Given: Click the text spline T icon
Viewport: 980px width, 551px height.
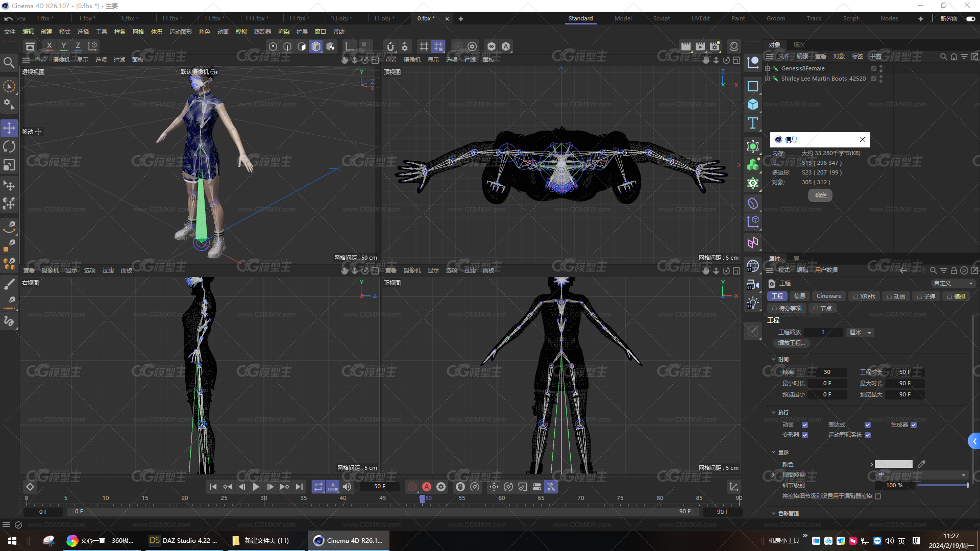Looking at the screenshot, I should pyautogui.click(x=753, y=123).
